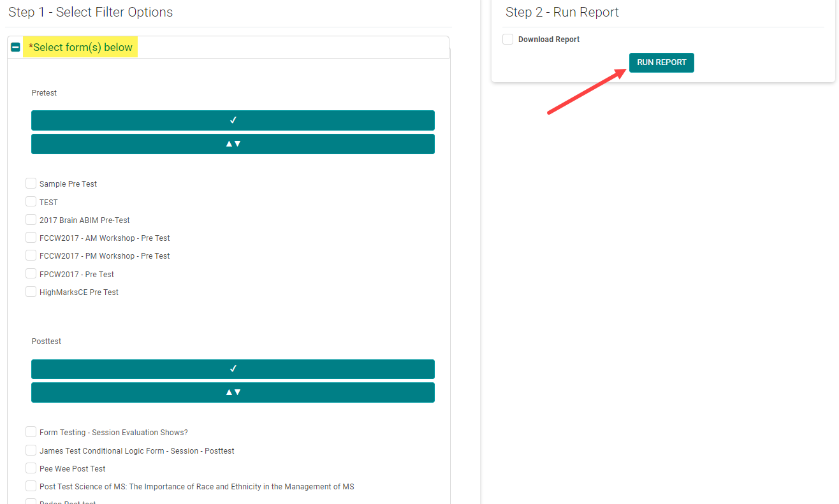Click the highlighted Select form(s) below label
839x504 pixels.
click(x=80, y=48)
